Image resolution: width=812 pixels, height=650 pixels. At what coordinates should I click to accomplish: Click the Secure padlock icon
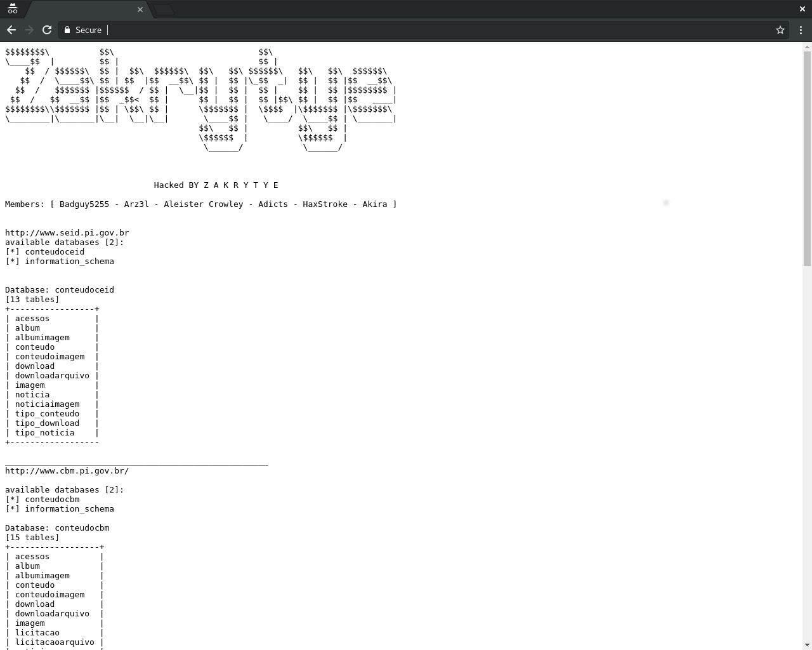(67, 30)
